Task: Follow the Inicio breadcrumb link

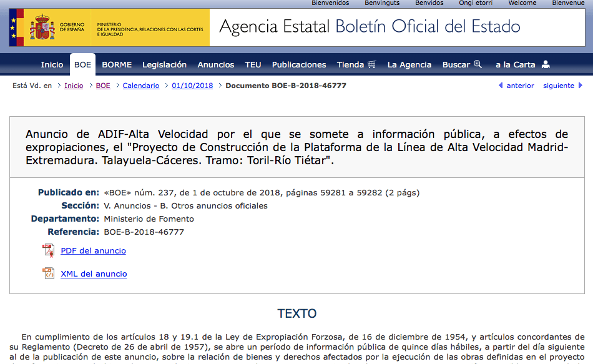Action: [x=74, y=86]
